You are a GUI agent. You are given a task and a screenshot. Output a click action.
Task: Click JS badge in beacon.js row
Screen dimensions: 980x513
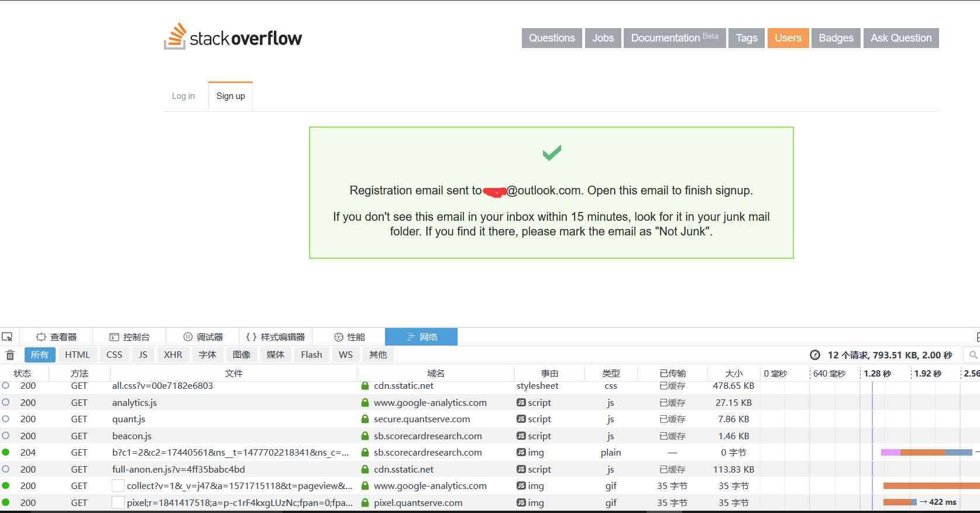point(521,436)
